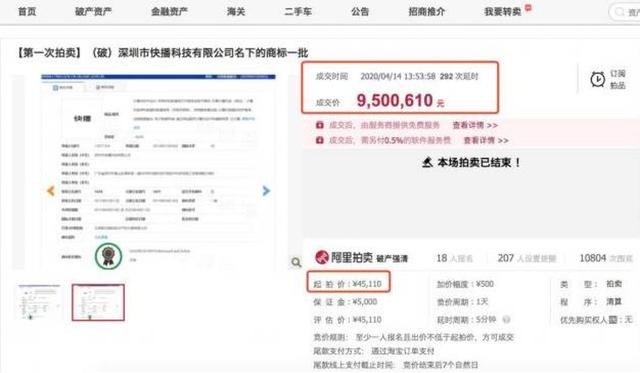640x373 pixels.
Task: Click the 尾款支付方式 淘宝订单支付 line
Action: tap(374, 351)
